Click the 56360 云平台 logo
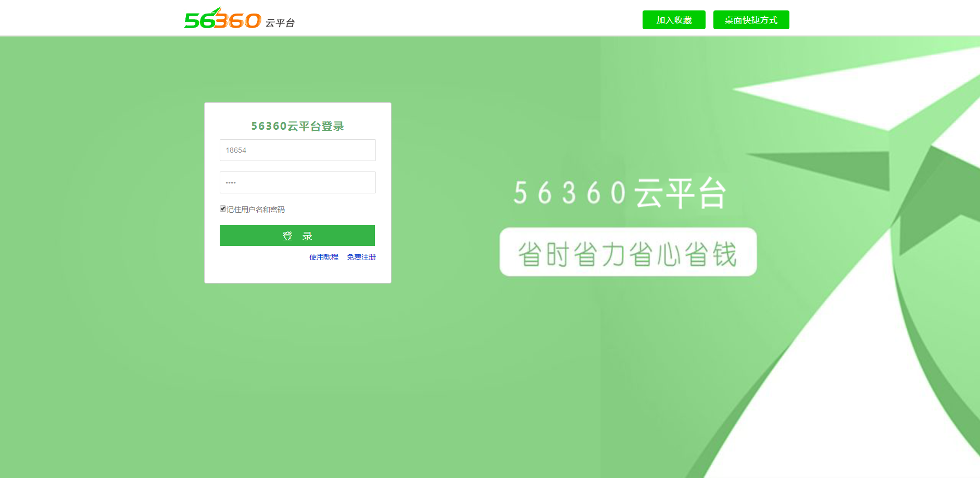This screenshot has height=478, width=980. 240,19
